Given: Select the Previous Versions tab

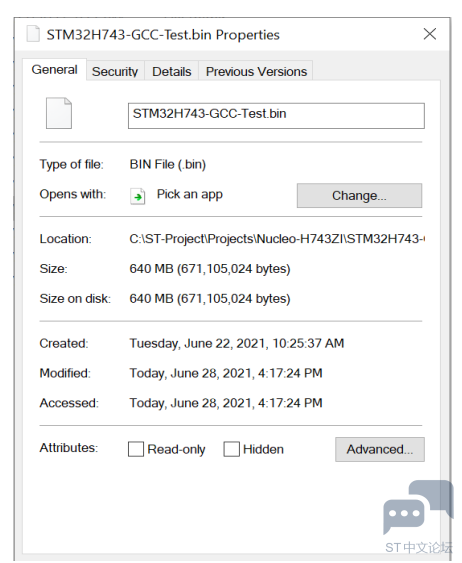Looking at the screenshot, I should point(256,71).
